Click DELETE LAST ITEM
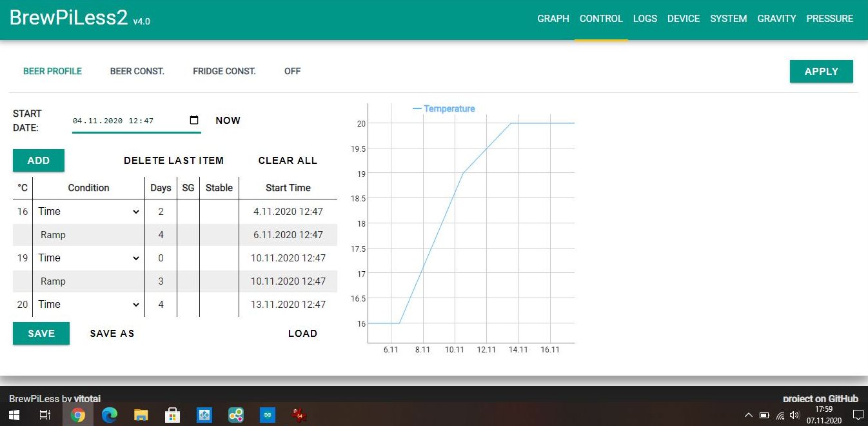Viewport: 868px width, 426px height. (173, 160)
